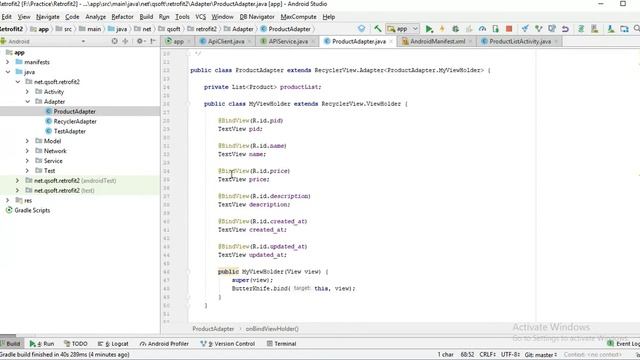Image resolution: width=640 pixels, height=360 pixels.
Task: Click the qsoft breadcrumb in navigation bar
Action: tap(170, 29)
